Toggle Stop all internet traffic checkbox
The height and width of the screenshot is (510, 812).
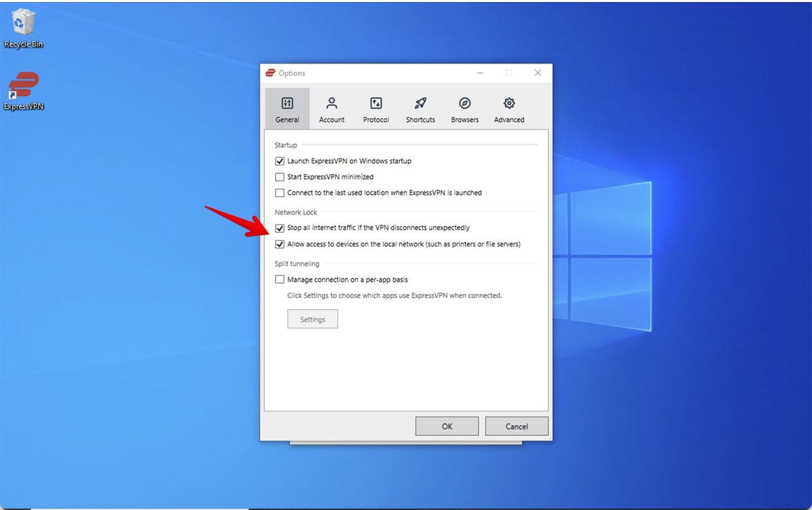tap(280, 228)
